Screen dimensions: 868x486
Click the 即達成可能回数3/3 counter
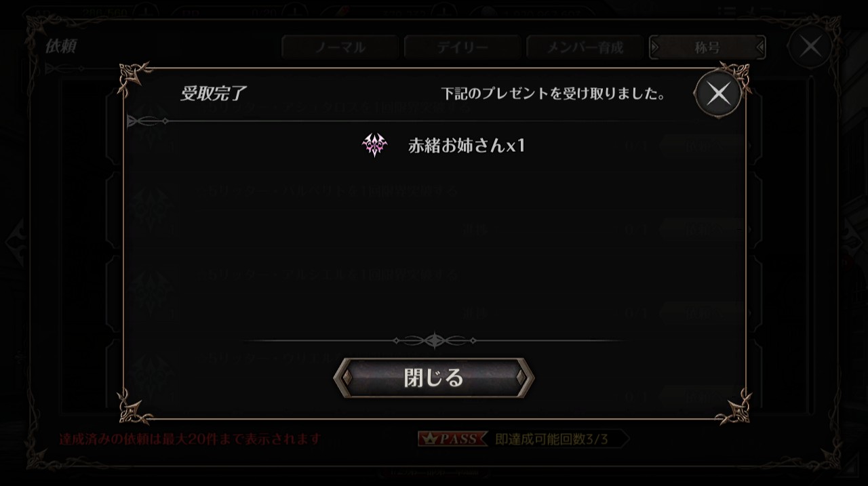552,439
